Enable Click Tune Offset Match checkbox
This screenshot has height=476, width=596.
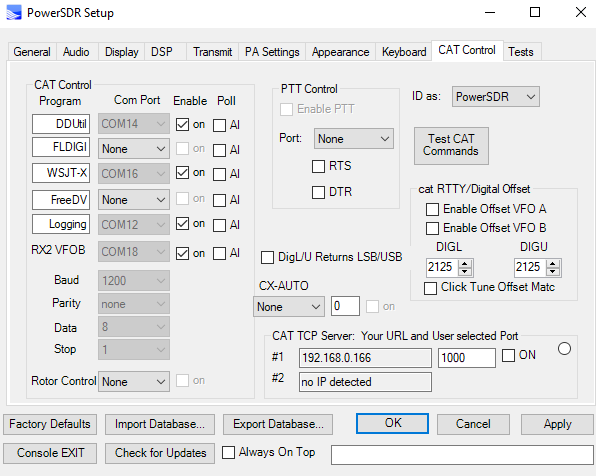coord(430,288)
